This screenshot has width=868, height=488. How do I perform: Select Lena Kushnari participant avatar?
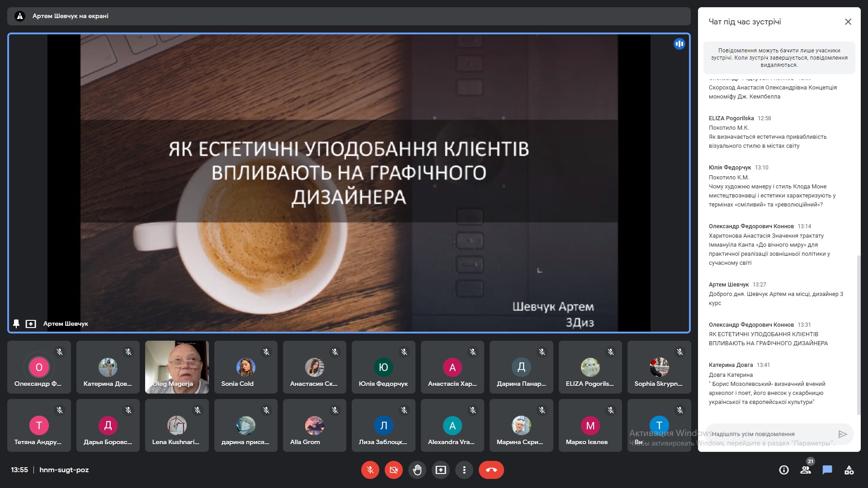177,426
